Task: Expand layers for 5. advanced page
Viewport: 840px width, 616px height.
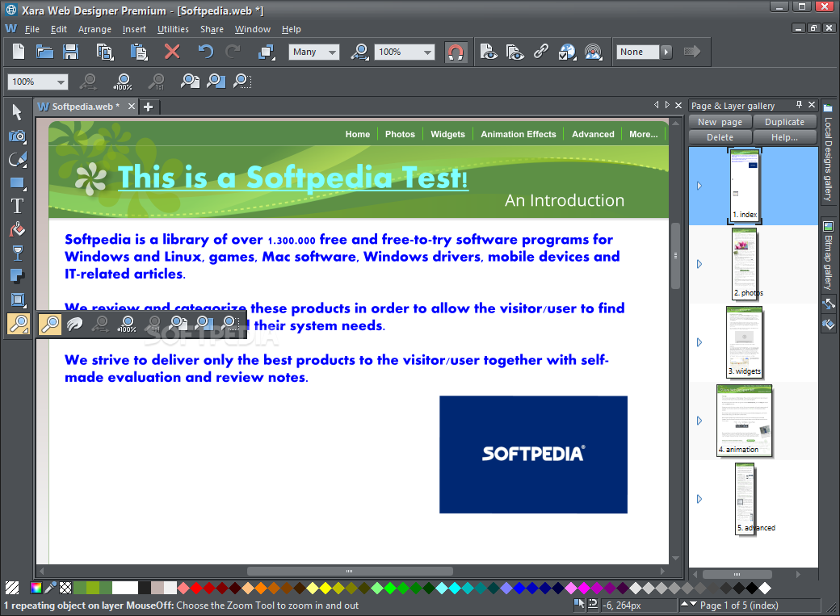Action: pyautogui.click(x=699, y=499)
